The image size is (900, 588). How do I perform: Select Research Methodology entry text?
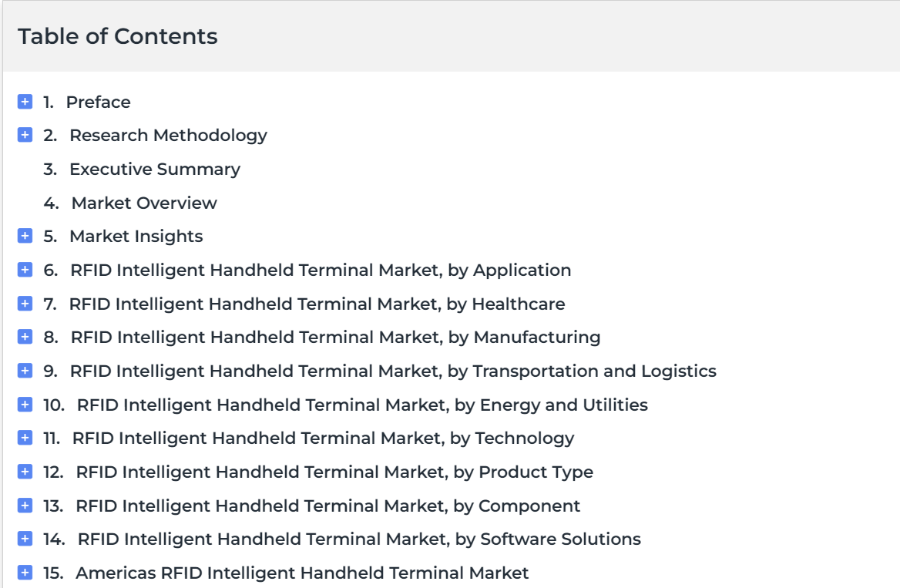(x=168, y=136)
